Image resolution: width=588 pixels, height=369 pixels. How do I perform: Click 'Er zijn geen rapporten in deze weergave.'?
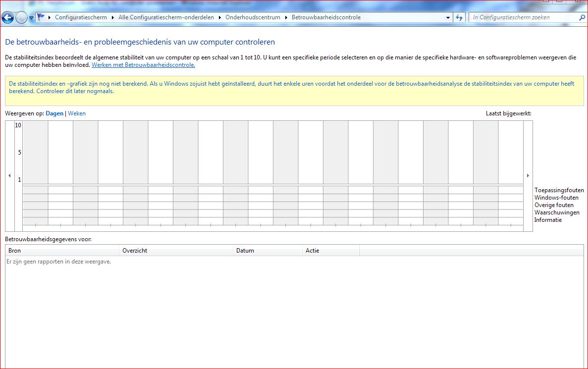[59, 262]
